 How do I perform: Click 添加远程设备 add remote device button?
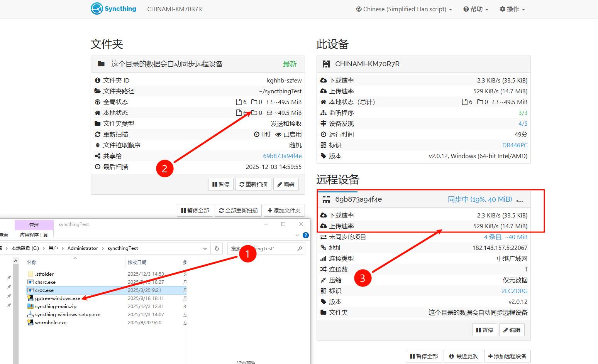(x=507, y=356)
